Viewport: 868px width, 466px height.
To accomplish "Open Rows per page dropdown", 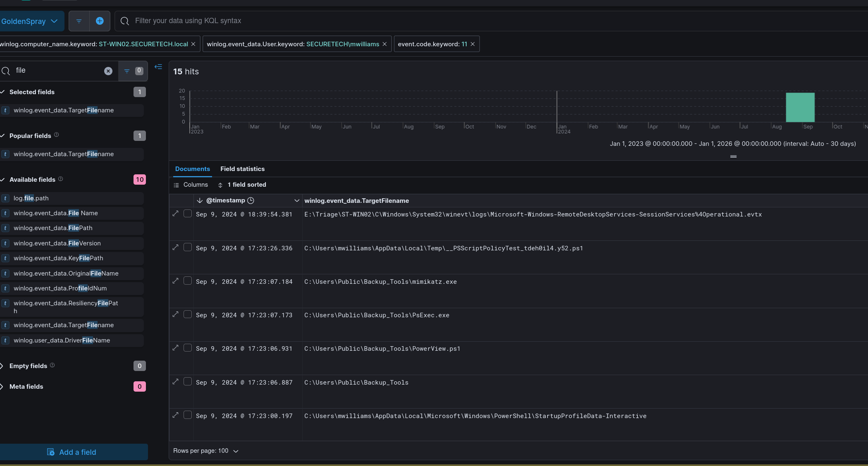I will 206,451.
